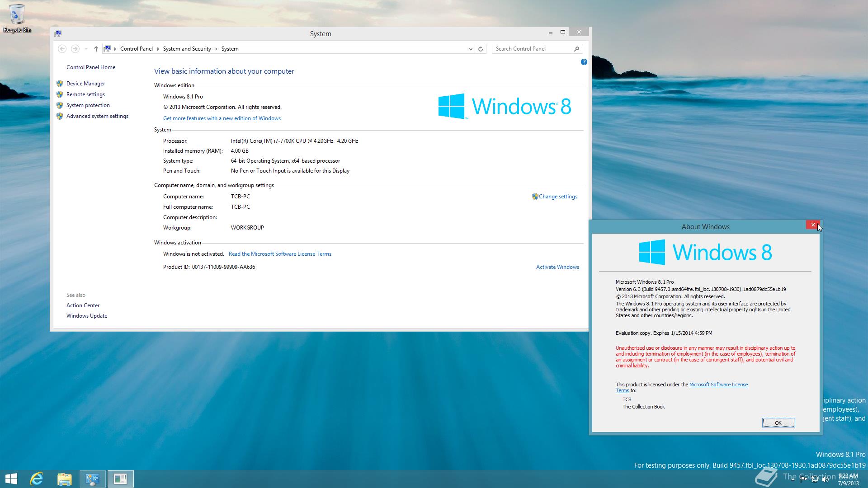Read the Microsoft Software License Terms link
Image resolution: width=868 pixels, height=488 pixels.
280,254
